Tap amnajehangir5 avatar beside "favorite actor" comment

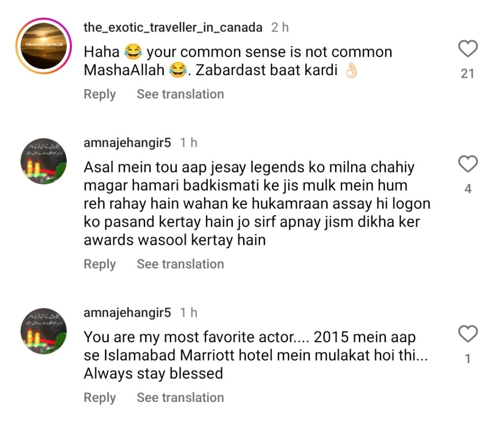tap(44, 331)
